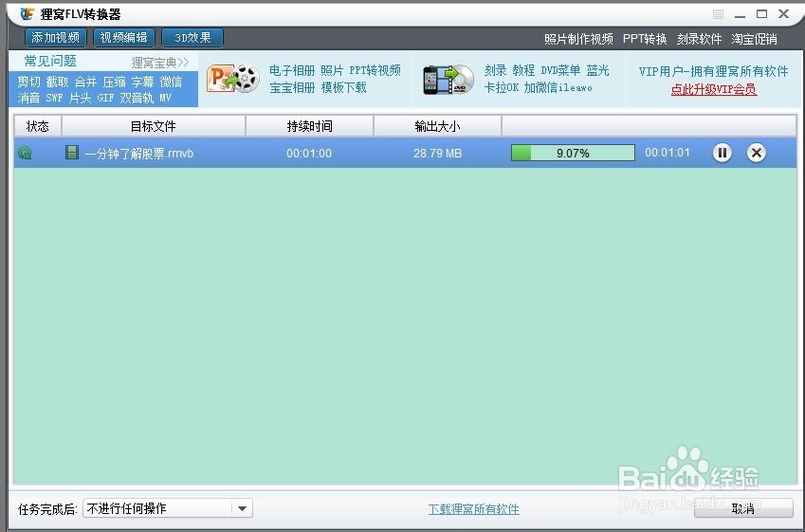Click the 消音 link
Screen dimensions: 805x532
coord(28,98)
